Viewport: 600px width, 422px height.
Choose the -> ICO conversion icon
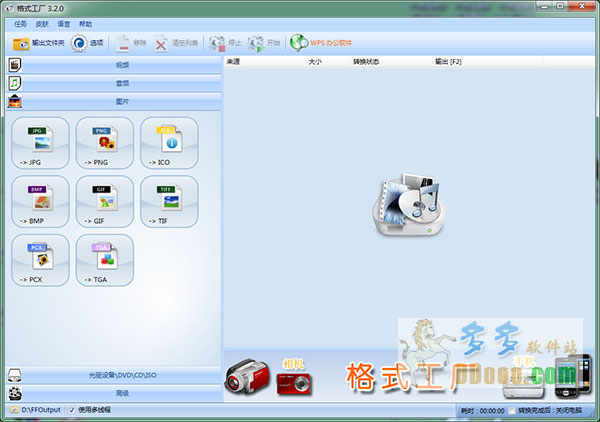[x=168, y=142]
